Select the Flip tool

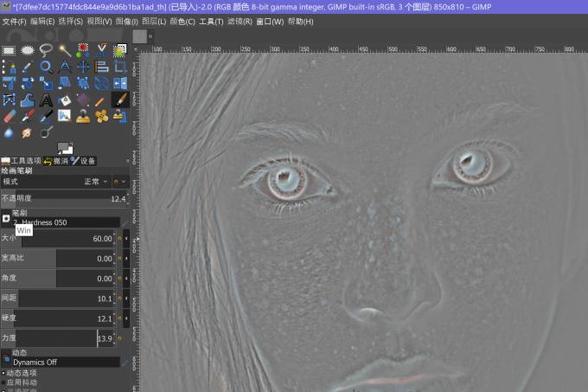(120, 83)
